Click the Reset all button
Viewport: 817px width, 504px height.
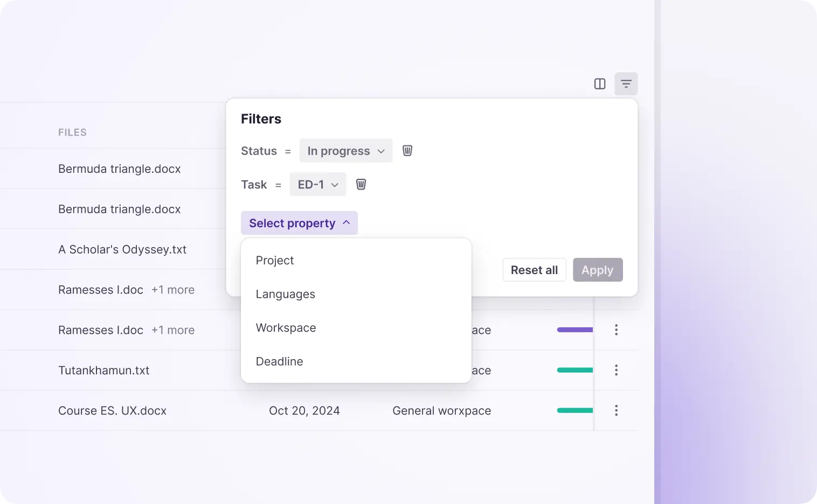pyautogui.click(x=534, y=270)
